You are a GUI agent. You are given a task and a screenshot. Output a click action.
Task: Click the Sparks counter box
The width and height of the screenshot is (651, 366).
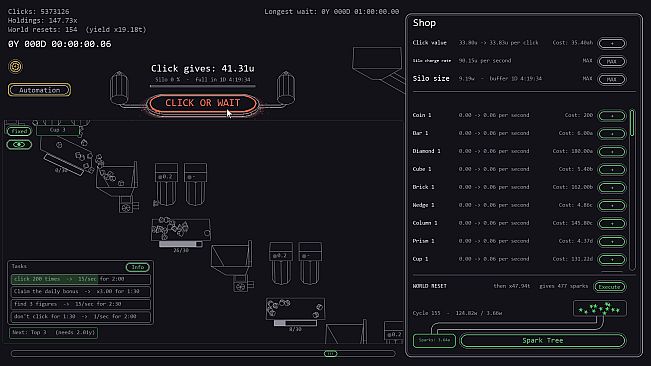pyautogui.click(x=434, y=340)
